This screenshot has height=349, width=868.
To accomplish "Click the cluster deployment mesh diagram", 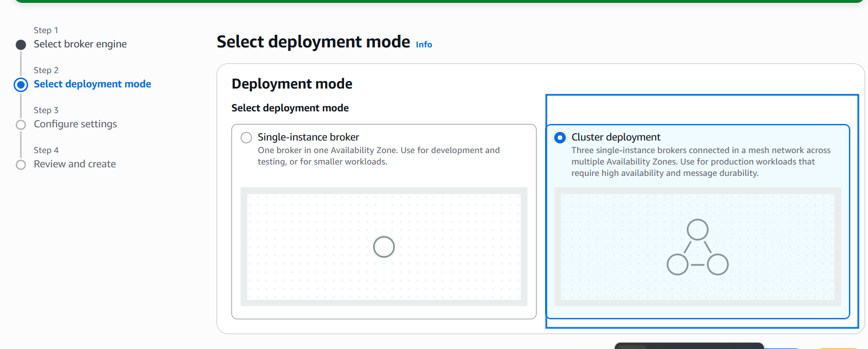I will [698, 247].
